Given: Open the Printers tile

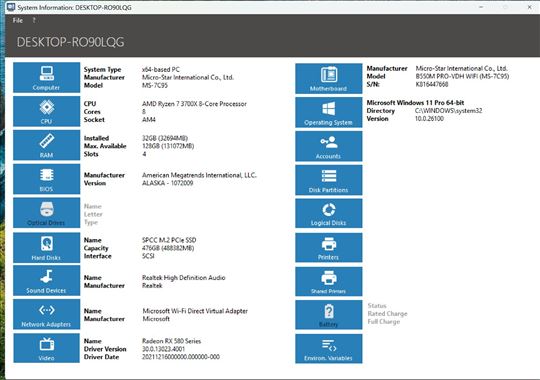Looking at the screenshot, I should 329,247.
